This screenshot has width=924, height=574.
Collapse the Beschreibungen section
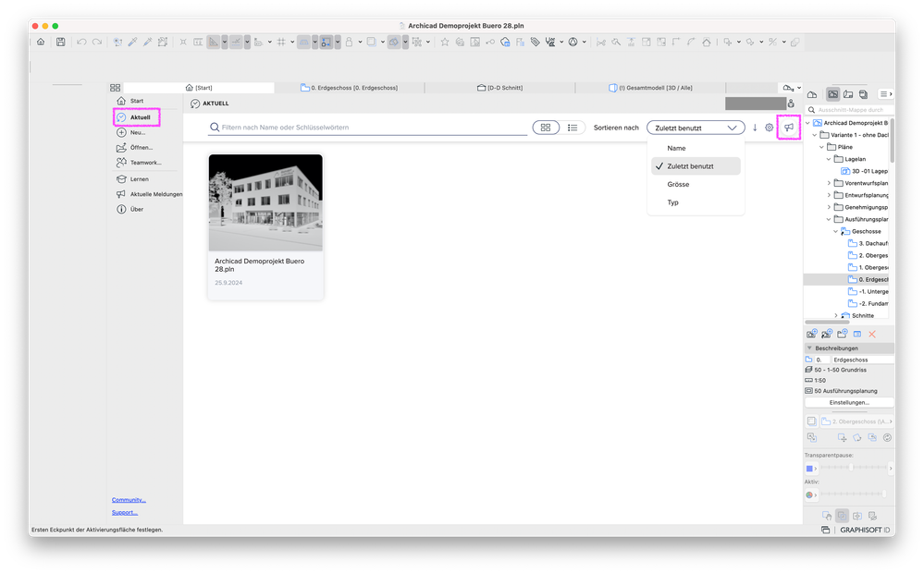click(x=809, y=348)
